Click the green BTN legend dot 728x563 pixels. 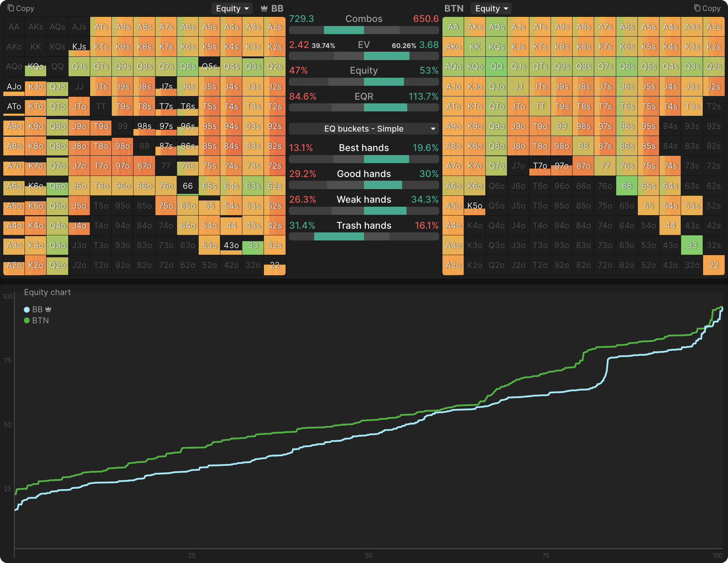[x=27, y=320]
